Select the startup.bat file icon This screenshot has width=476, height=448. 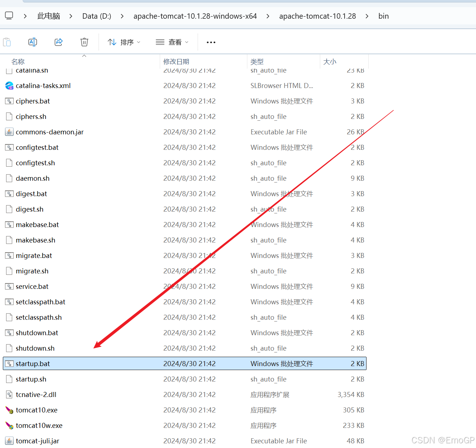pyautogui.click(x=9, y=364)
